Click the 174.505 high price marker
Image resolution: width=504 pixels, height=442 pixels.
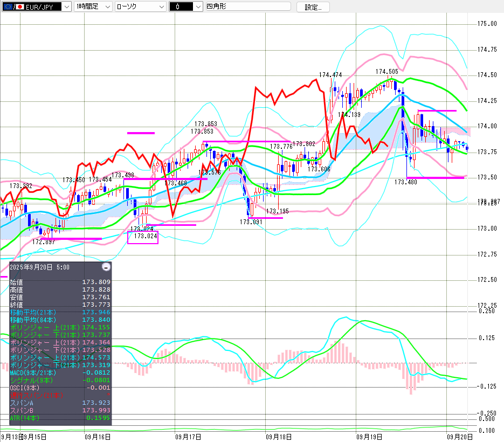pyautogui.click(x=386, y=71)
